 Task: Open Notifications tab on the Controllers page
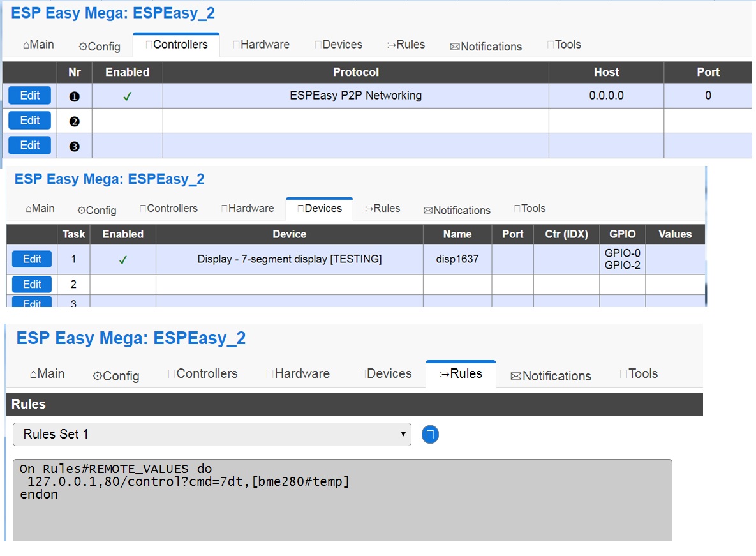[x=486, y=47]
